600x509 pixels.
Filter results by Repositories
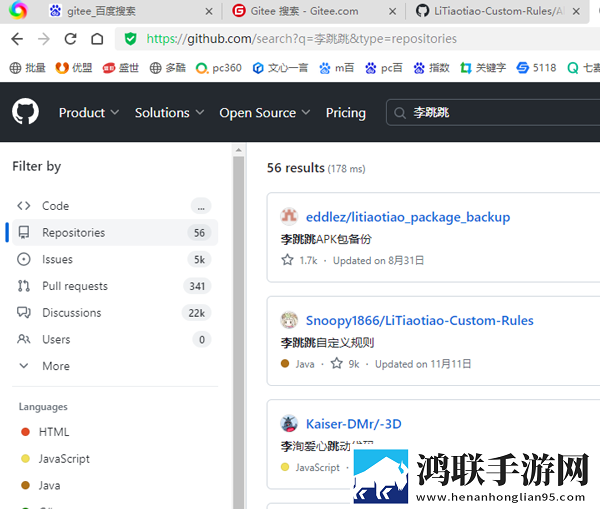click(x=115, y=233)
